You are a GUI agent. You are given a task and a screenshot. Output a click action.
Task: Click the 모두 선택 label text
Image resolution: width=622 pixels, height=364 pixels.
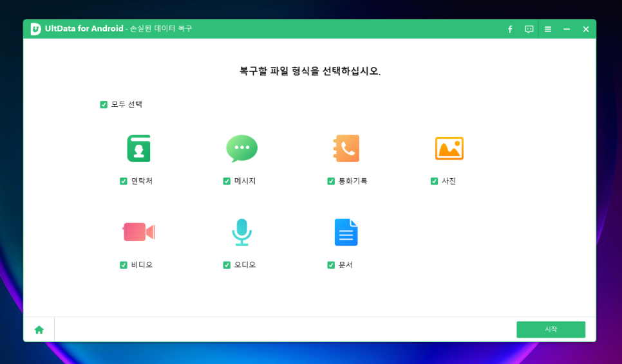pos(127,105)
